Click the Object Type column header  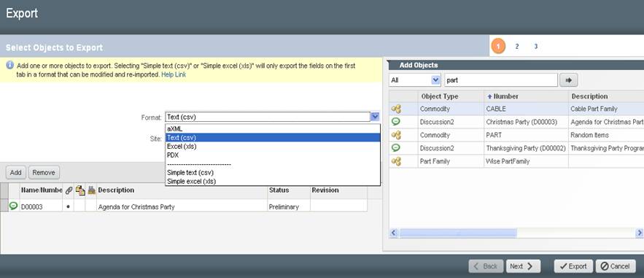pyautogui.click(x=451, y=96)
